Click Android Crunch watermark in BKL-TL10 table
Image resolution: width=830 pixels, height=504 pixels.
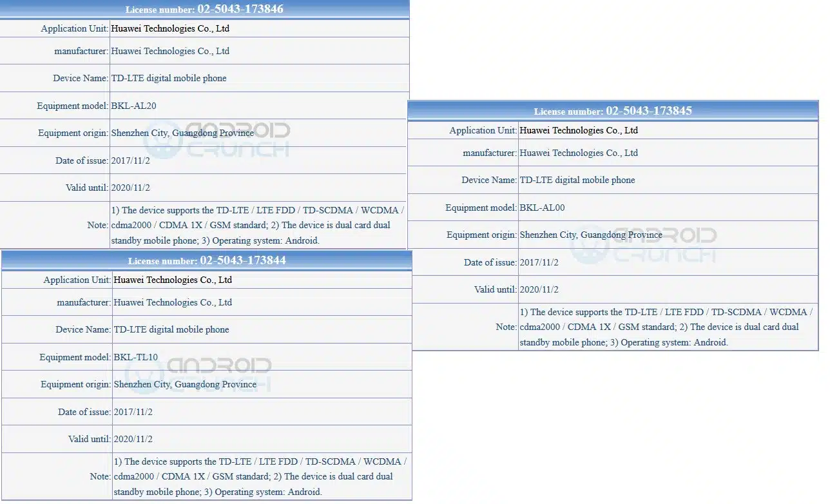coord(198,374)
